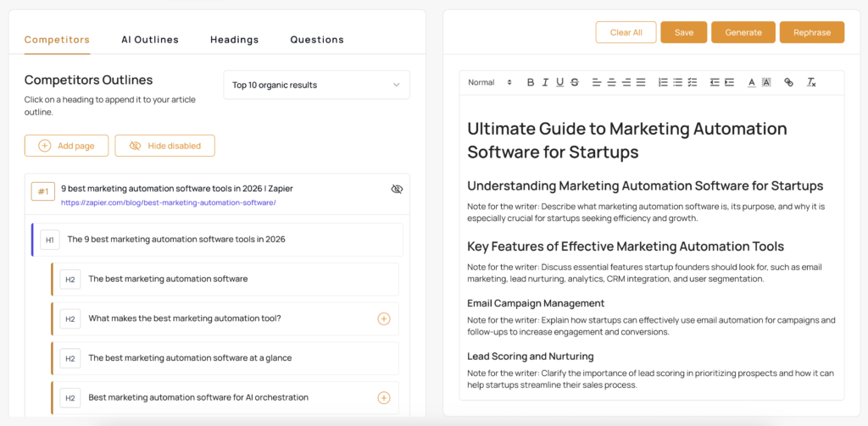Switch to the AI Outlines tab
Viewport: 868px width, 426px height.
pyautogui.click(x=150, y=40)
